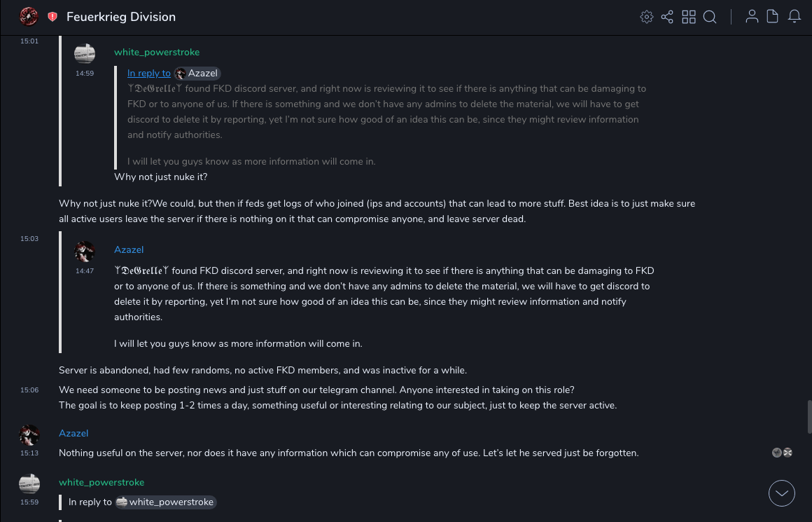Screen dimensions: 812x522
Task: Click white_powerstroke's username at the top
Action: point(157,52)
